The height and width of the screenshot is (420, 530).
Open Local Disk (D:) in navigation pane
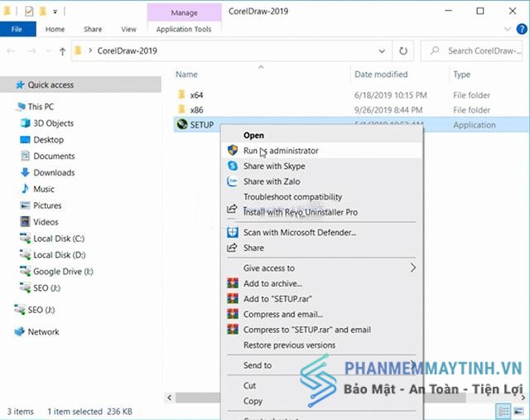(x=59, y=254)
